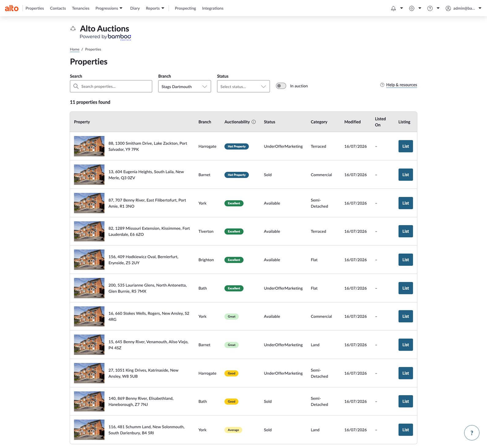The width and height of the screenshot is (487, 448).
Task: Open thumbnail of 1300 Smitham Drive property
Action: coord(89,146)
